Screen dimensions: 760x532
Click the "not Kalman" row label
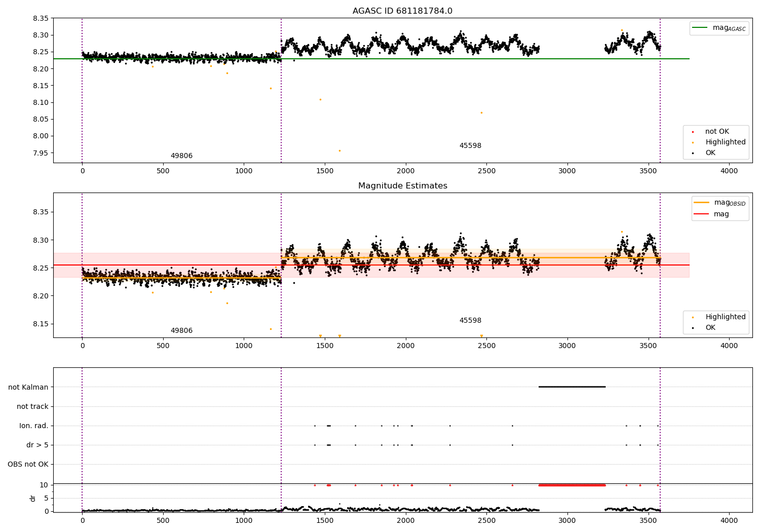click(28, 387)
